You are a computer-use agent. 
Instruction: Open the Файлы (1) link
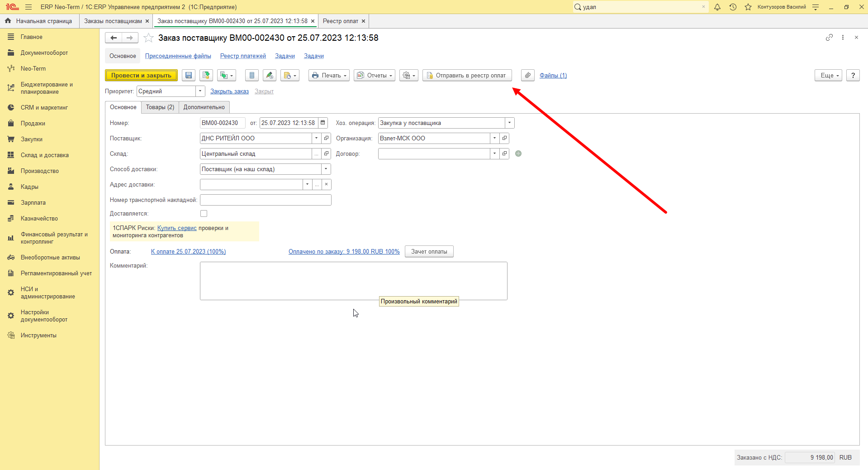[553, 76]
